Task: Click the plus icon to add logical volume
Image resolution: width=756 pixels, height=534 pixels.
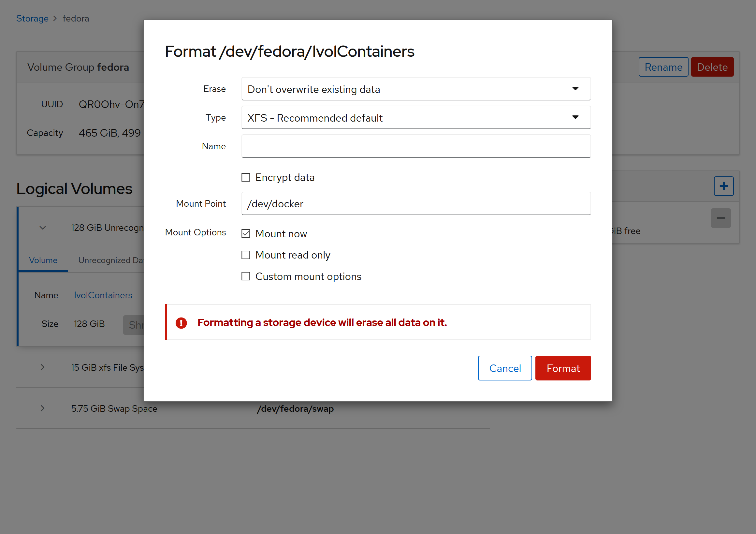Action: tap(723, 186)
